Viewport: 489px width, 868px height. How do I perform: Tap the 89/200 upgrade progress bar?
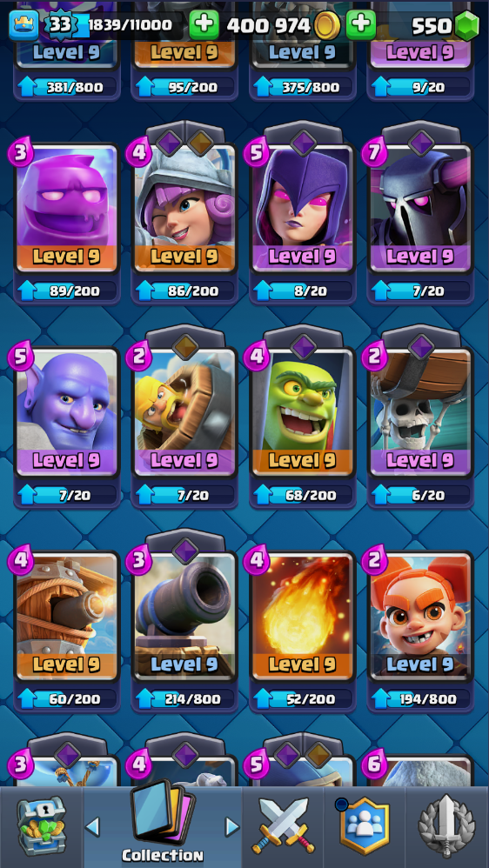click(x=66, y=290)
